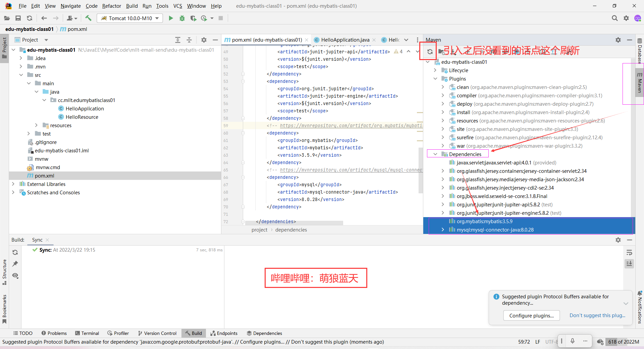
Task: Expand all in Project panel
Action: (x=178, y=40)
